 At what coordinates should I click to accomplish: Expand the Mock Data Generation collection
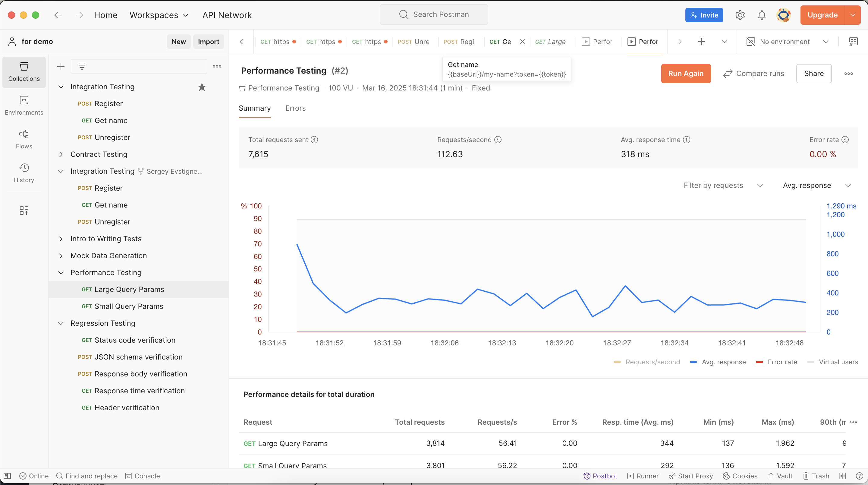click(x=61, y=256)
